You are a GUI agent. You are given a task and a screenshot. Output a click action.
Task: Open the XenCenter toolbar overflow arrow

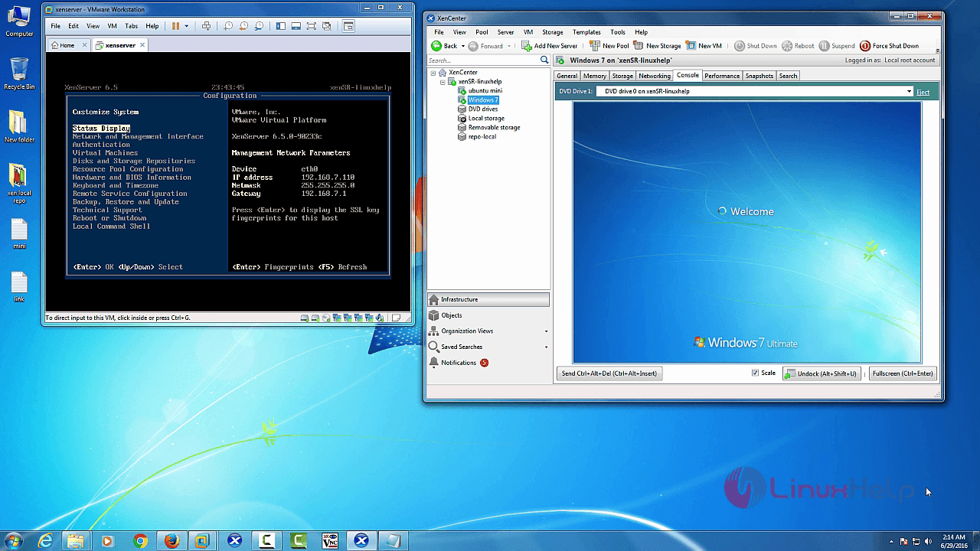point(938,50)
